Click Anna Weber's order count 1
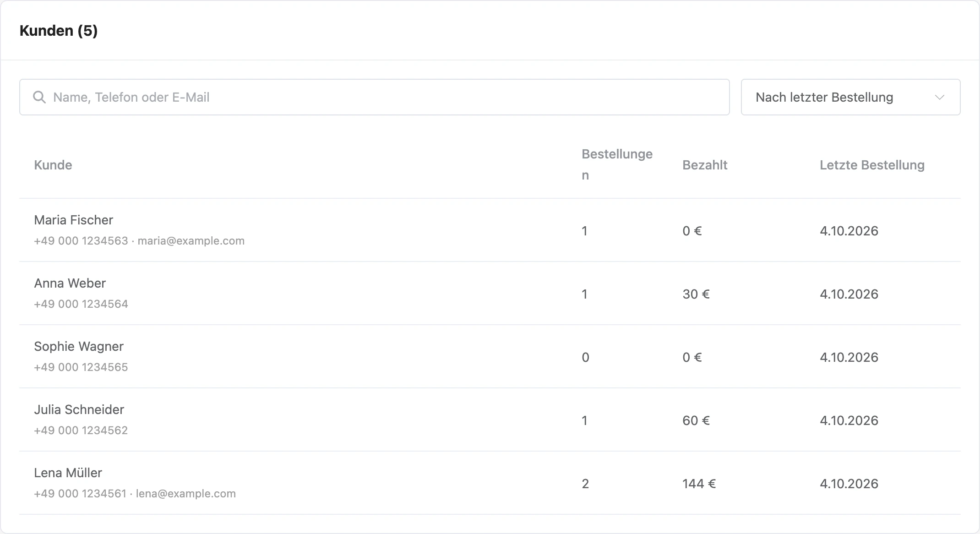The width and height of the screenshot is (980, 534). [584, 294]
